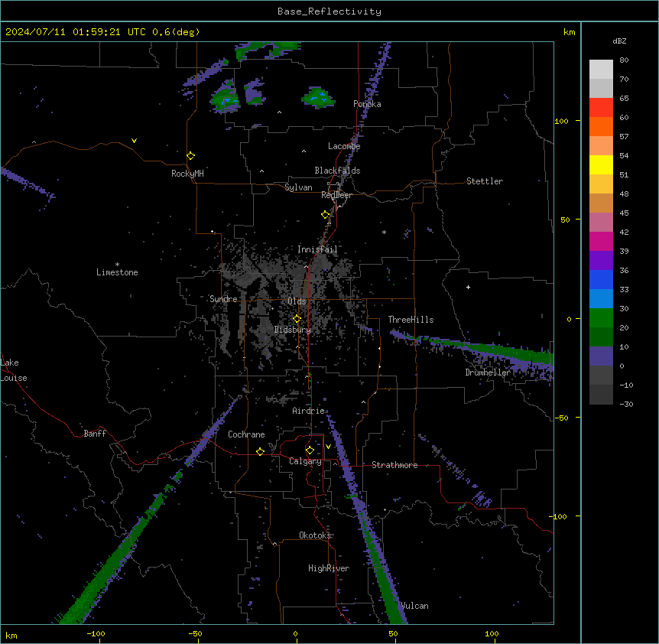This screenshot has height=644, width=659.
Task: Click the Stettler town label
Action: click(485, 181)
